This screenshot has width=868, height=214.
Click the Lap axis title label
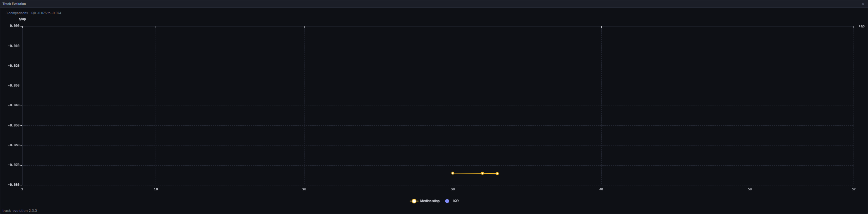(862, 26)
